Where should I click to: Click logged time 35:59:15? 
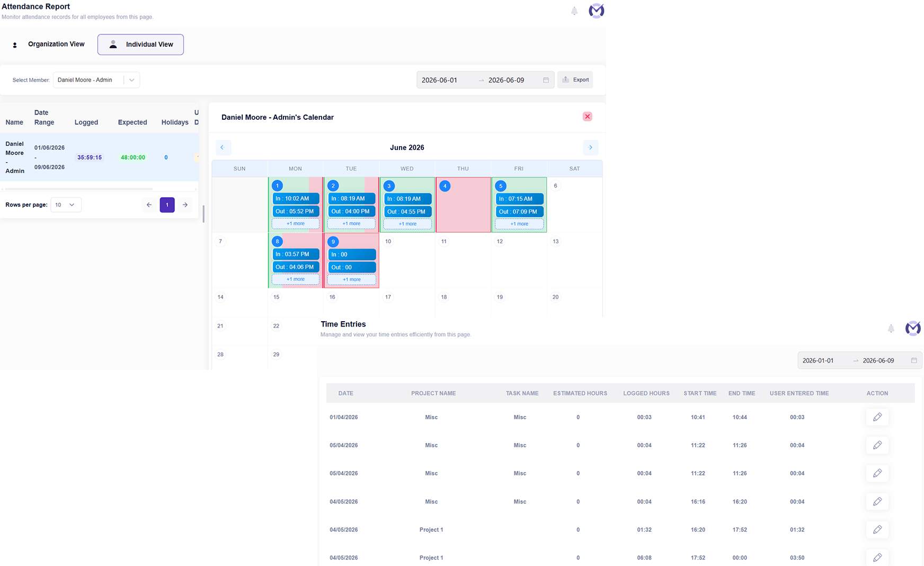[90, 157]
